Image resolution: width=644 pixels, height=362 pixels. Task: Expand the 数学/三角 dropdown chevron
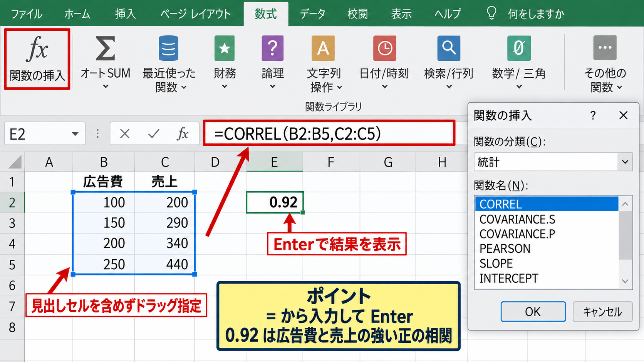pos(519,87)
